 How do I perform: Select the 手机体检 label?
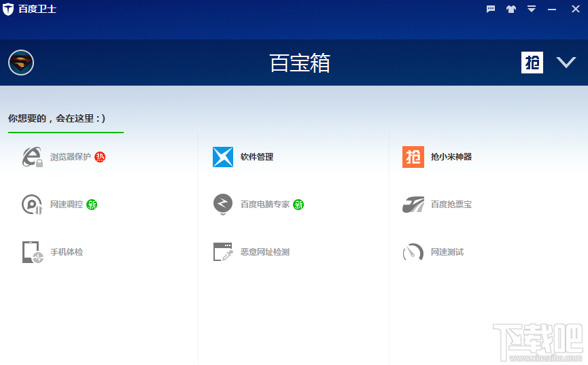pyautogui.click(x=67, y=252)
